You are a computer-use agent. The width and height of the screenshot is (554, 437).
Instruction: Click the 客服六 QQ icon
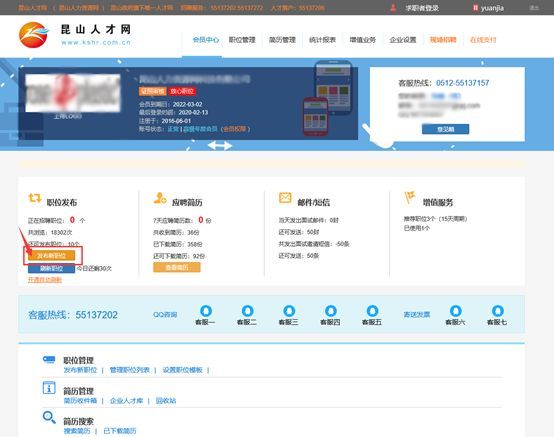(x=456, y=311)
